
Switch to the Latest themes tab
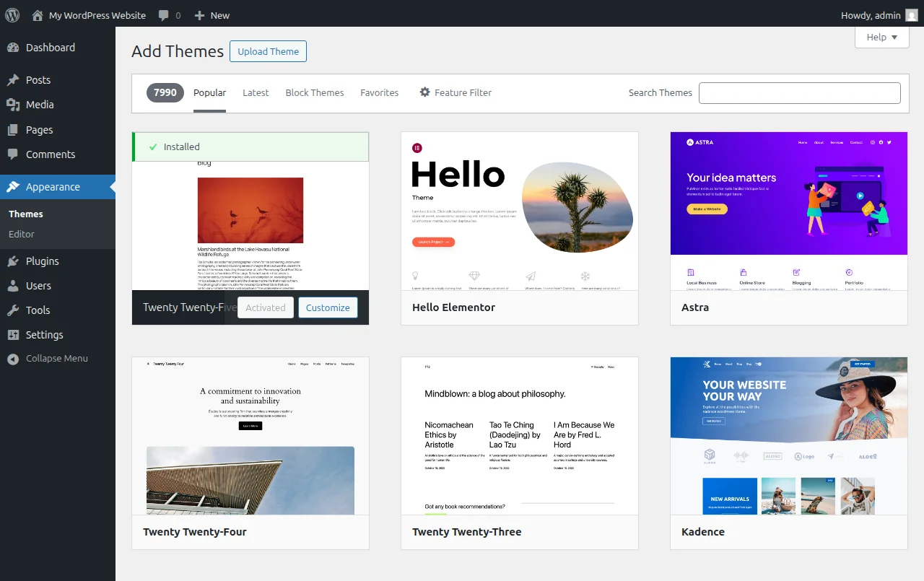[x=256, y=92]
